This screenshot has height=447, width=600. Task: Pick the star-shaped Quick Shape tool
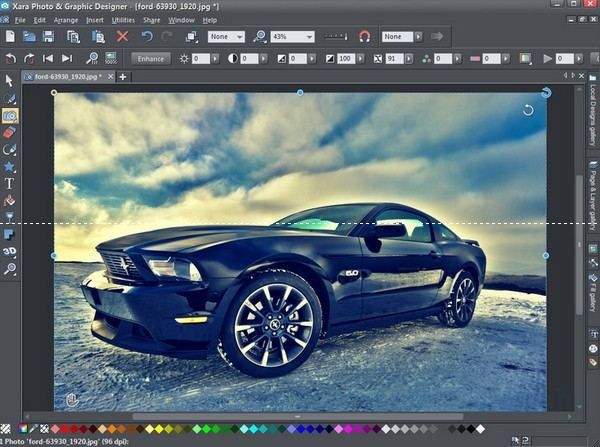[9, 167]
